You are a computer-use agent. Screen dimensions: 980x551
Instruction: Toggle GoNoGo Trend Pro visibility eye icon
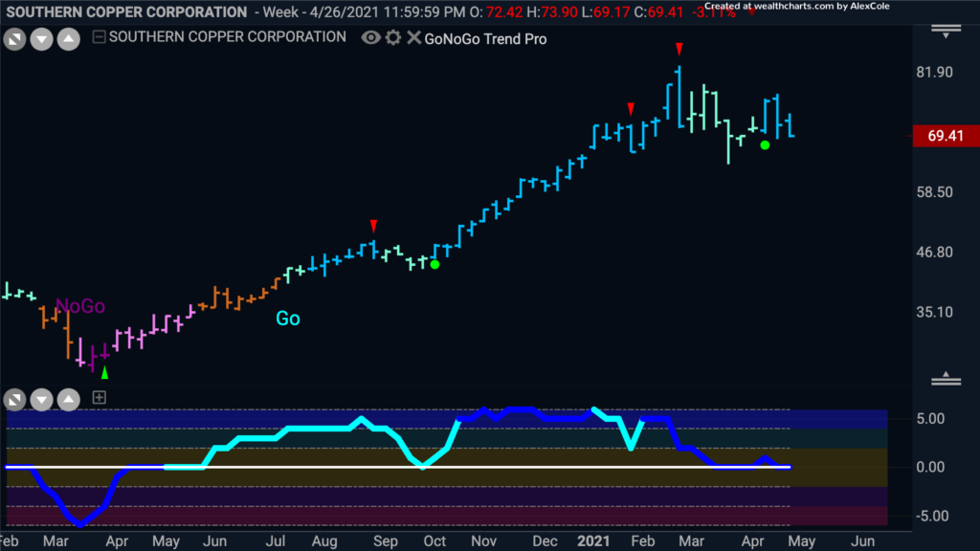pos(370,38)
